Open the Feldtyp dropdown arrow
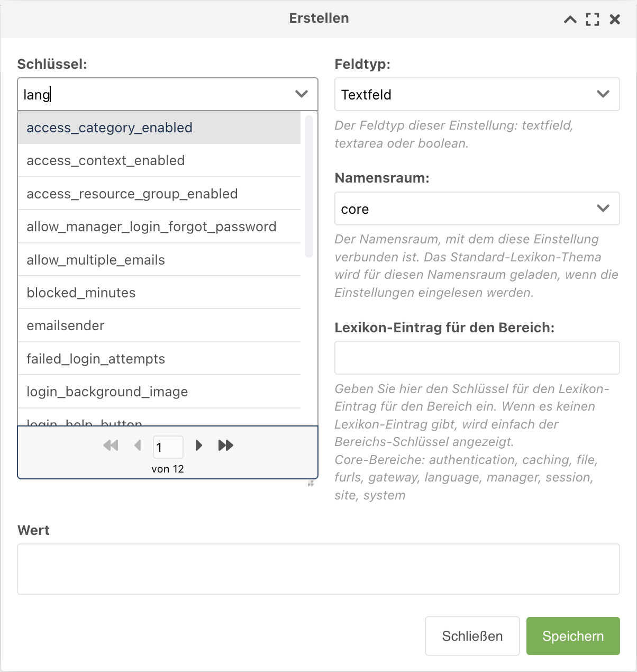 click(x=603, y=94)
